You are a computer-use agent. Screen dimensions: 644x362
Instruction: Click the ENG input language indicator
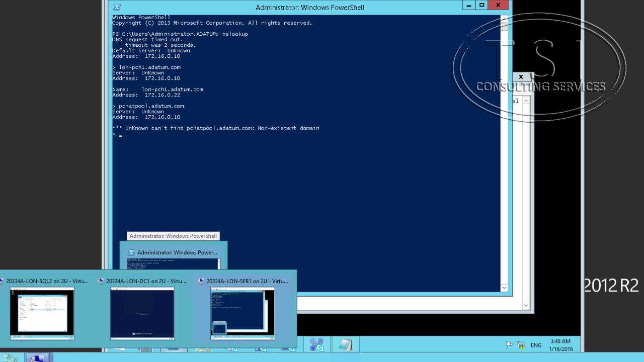[x=536, y=345]
